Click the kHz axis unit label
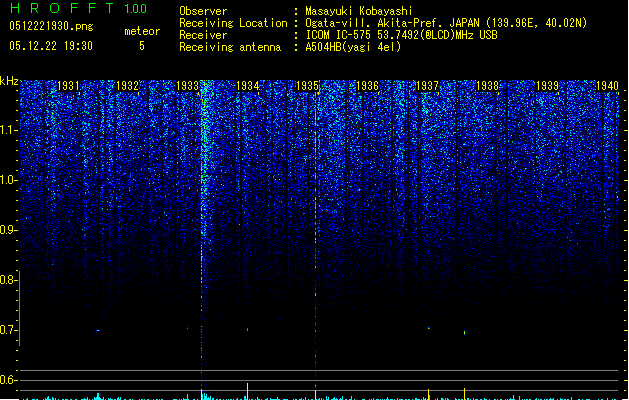 coord(9,81)
